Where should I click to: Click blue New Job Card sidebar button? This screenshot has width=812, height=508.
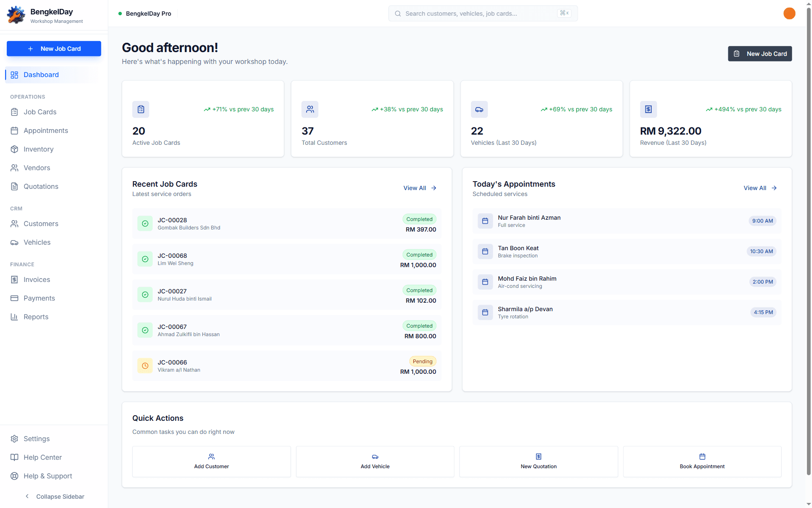[54, 49]
